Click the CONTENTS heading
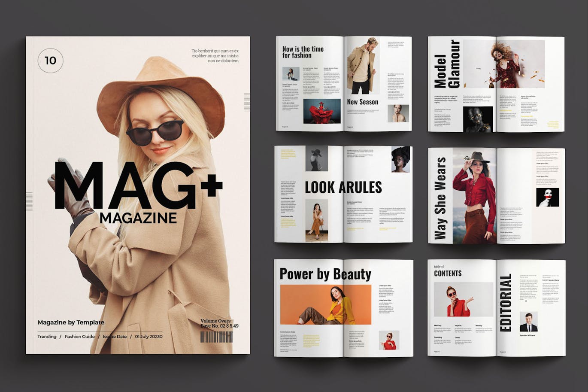The image size is (588, 392). coord(448,273)
